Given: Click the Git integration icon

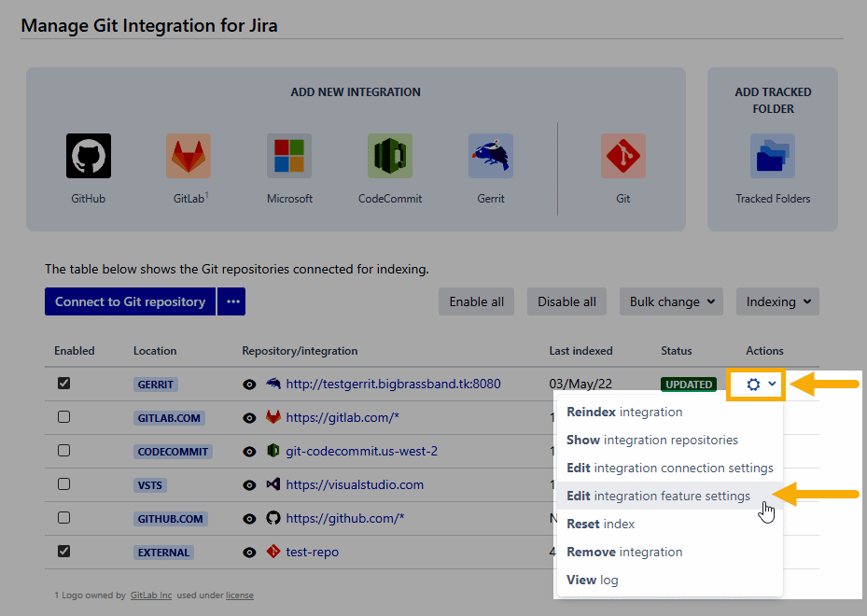Looking at the screenshot, I should click(623, 156).
